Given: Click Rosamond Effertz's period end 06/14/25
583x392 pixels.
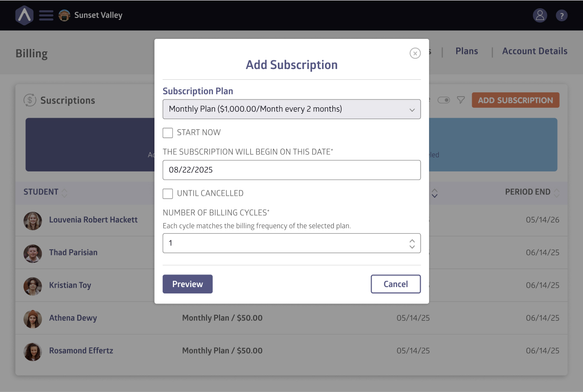Looking at the screenshot, I should click(x=543, y=351).
